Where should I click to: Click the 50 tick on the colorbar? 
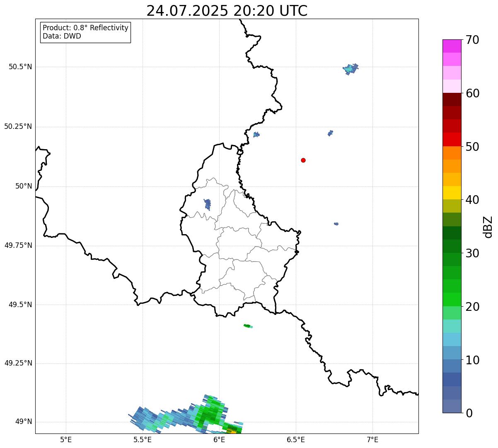pos(472,147)
